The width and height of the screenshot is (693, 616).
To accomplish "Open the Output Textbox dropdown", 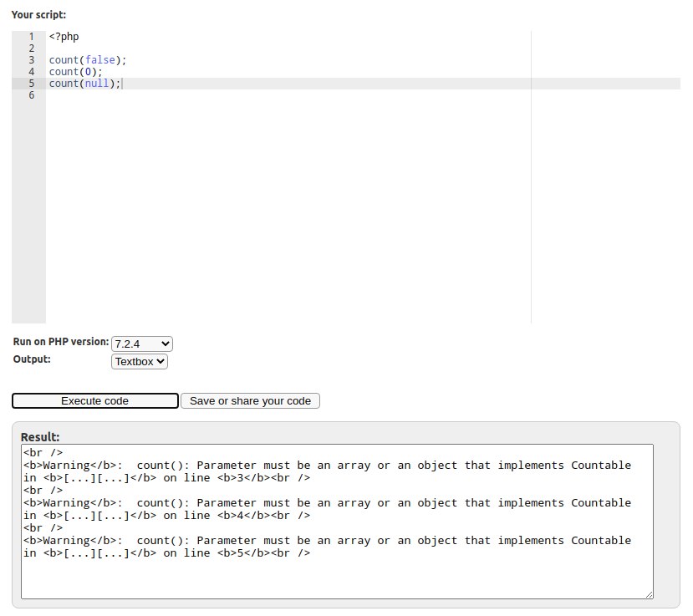I will 140,361.
